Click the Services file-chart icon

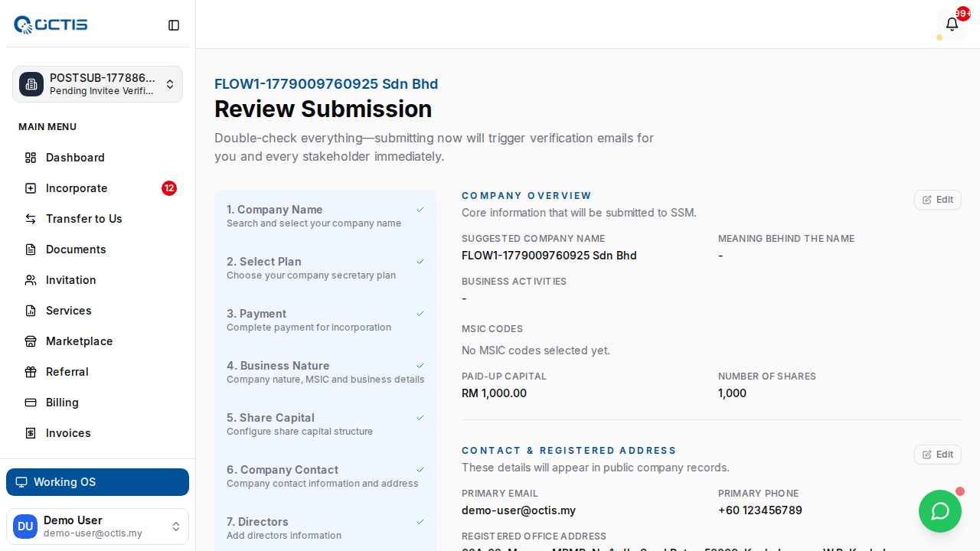31,311
